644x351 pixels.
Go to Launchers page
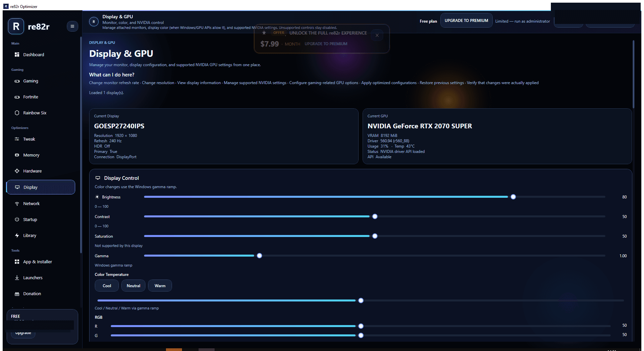click(x=41, y=278)
